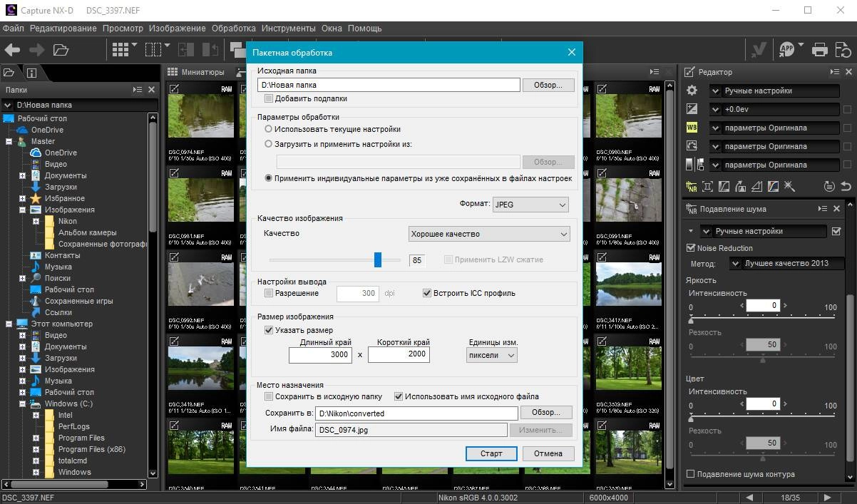Click the 'Длинный край' 3000 input field

[x=320, y=354]
